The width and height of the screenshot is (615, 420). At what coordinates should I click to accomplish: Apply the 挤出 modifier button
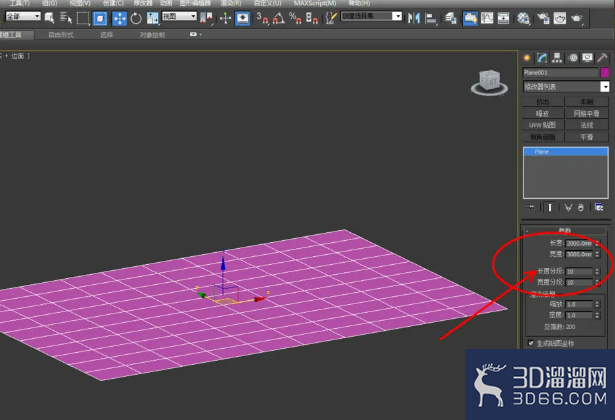(x=543, y=102)
